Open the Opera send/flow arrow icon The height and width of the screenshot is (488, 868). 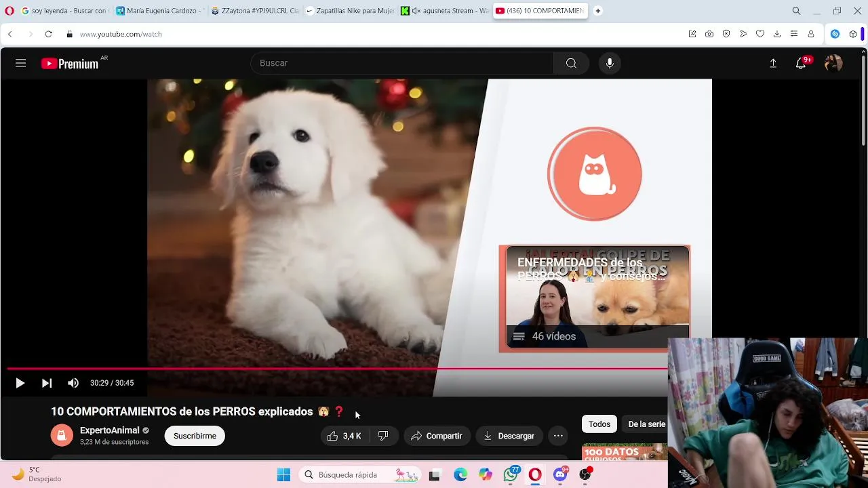tap(743, 34)
